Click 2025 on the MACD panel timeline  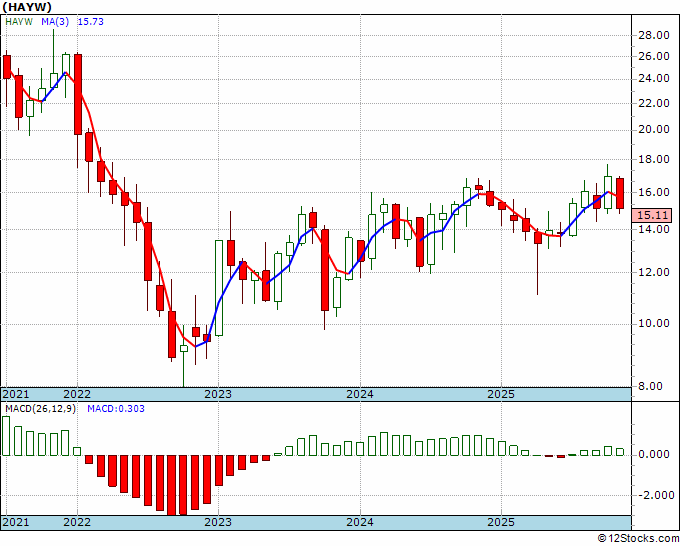(x=501, y=522)
